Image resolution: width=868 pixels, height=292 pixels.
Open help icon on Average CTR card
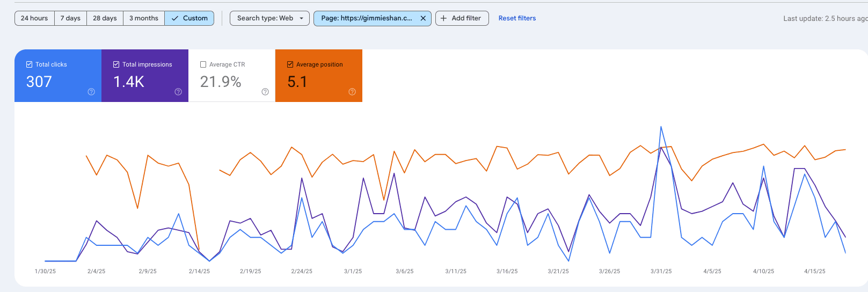[x=265, y=92]
